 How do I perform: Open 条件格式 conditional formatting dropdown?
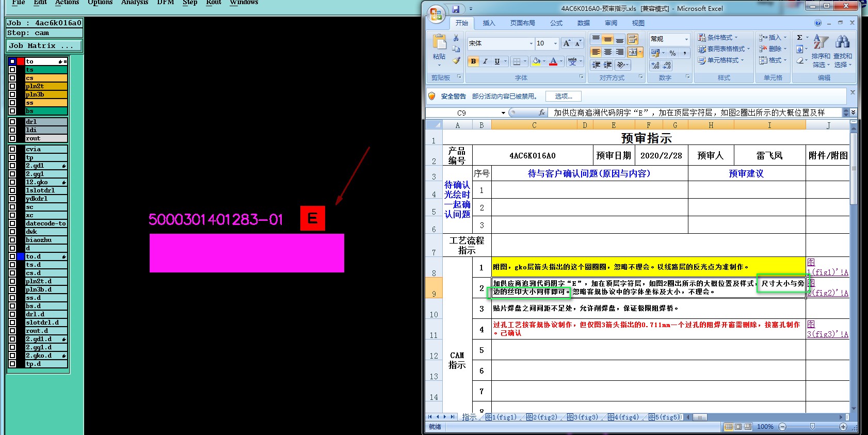pyautogui.click(x=718, y=38)
